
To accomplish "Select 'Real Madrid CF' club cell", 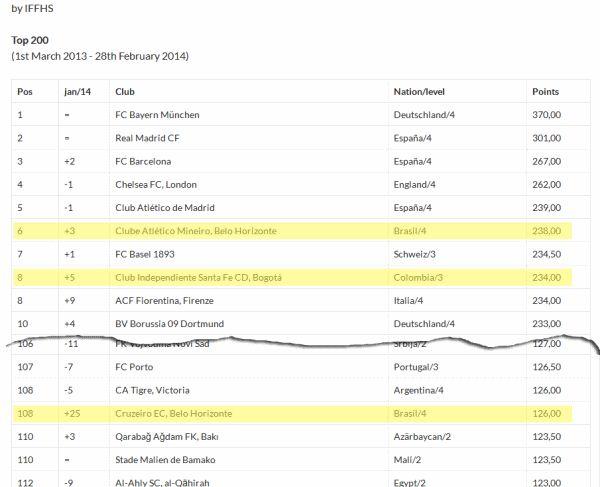I will [147, 138].
